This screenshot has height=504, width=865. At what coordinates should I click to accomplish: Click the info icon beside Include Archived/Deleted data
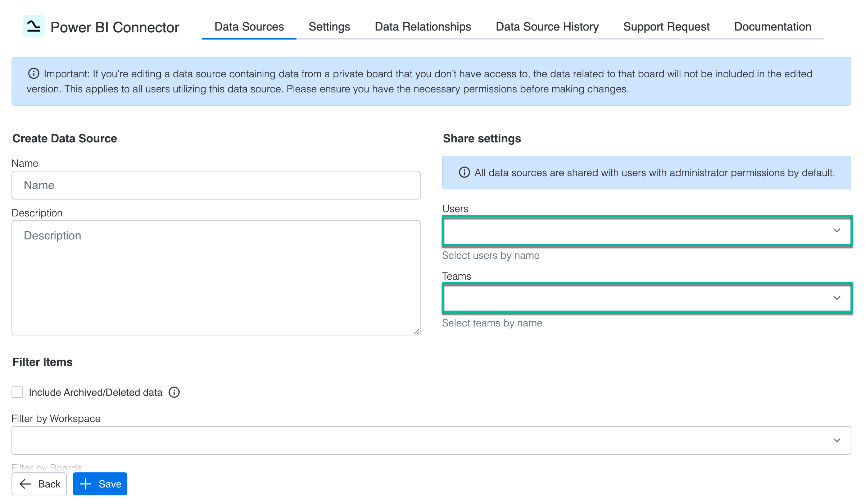pyautogui.click(x=174, y=393)
